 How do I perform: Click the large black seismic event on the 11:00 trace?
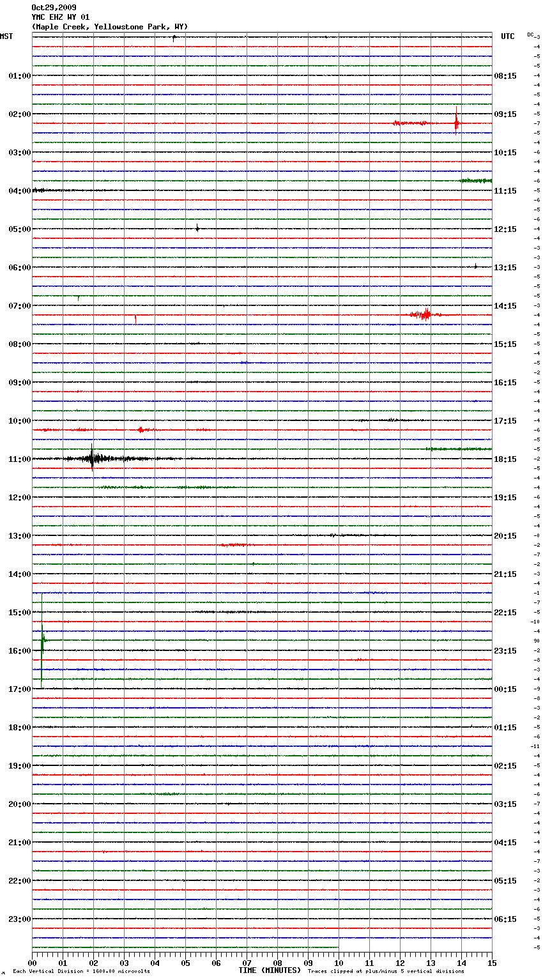(x=93, y=457)
